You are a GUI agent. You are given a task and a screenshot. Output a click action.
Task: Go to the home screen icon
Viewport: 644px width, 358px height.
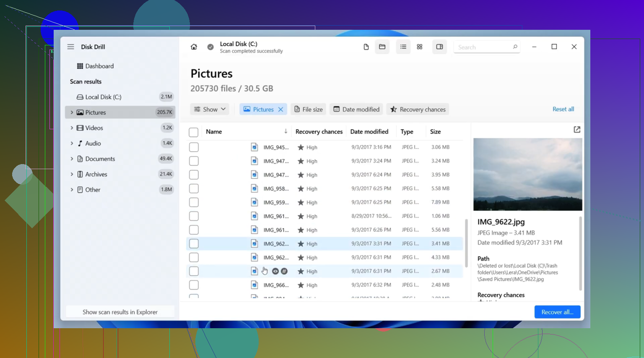click(194, 47)
